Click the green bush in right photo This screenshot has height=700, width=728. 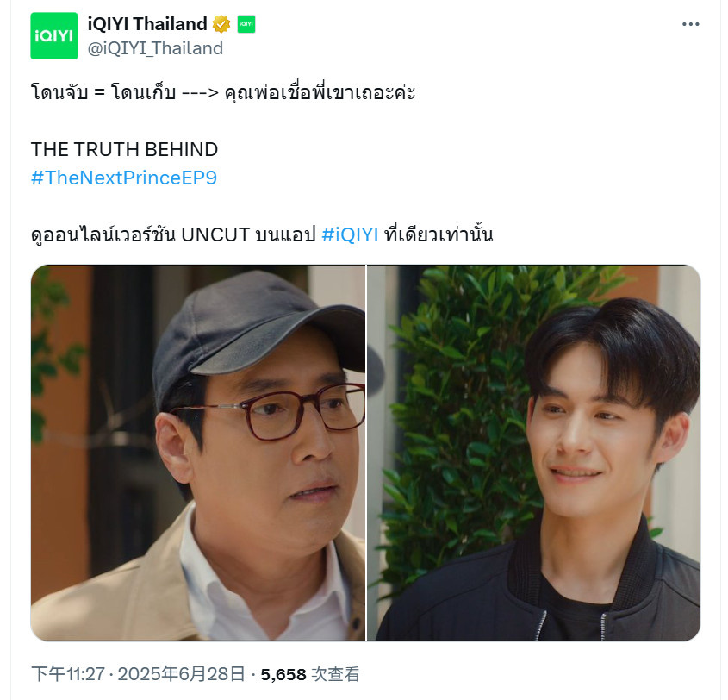tap(464, 418)
